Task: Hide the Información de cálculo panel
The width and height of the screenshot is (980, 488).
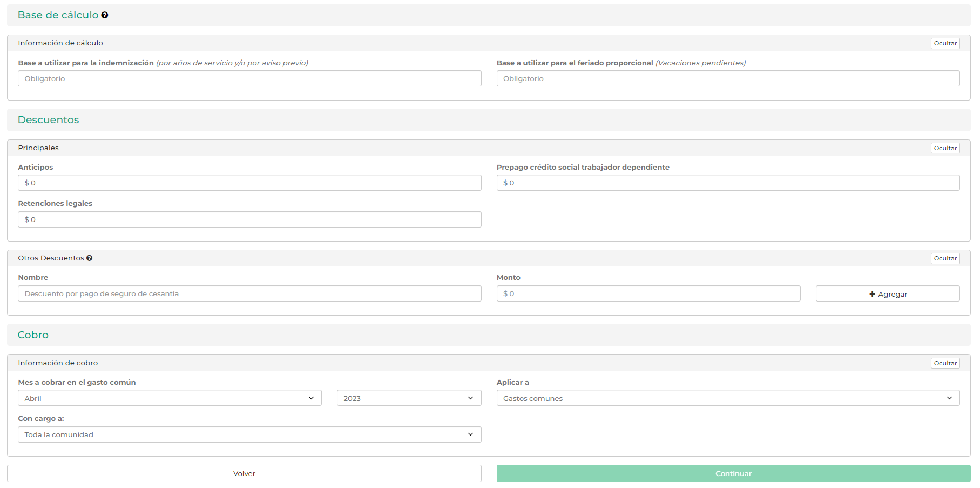Action: coord(945,43)
